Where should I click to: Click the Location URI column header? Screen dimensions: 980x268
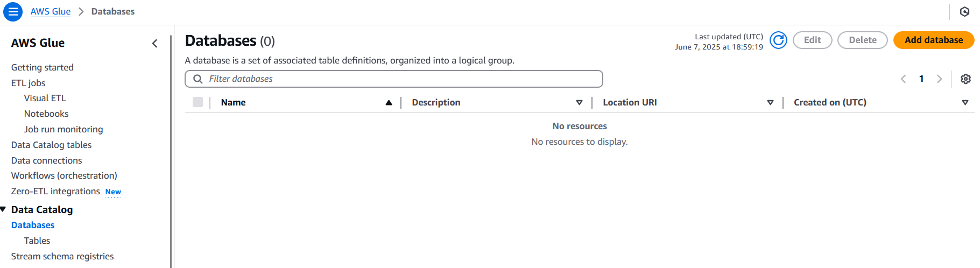(x=630, y=102)
